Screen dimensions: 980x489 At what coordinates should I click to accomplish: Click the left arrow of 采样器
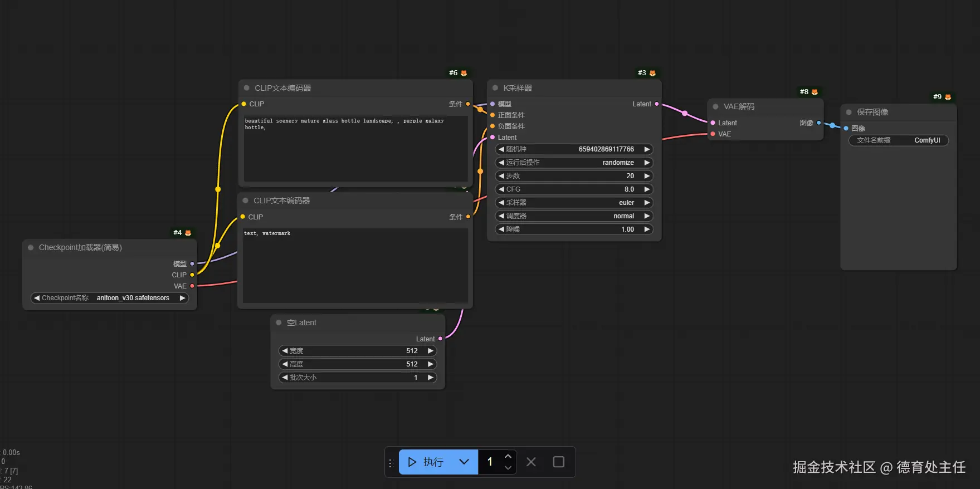pos(501,203)
